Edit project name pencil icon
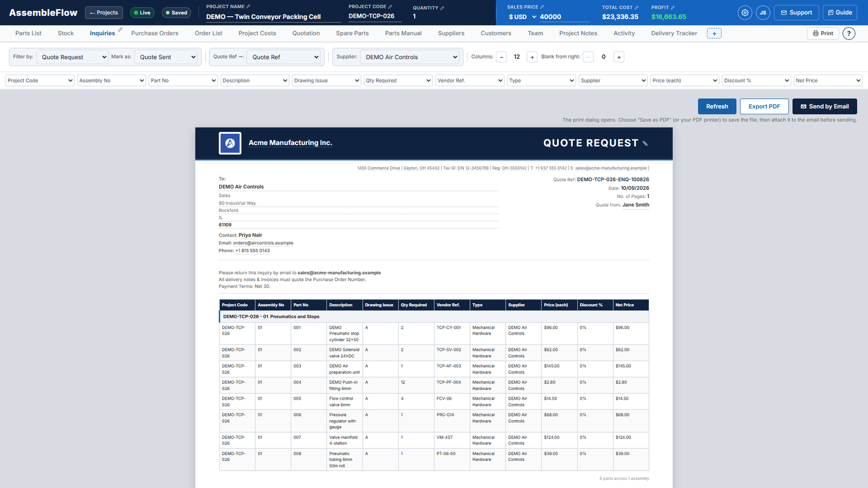 click(248, 7)
